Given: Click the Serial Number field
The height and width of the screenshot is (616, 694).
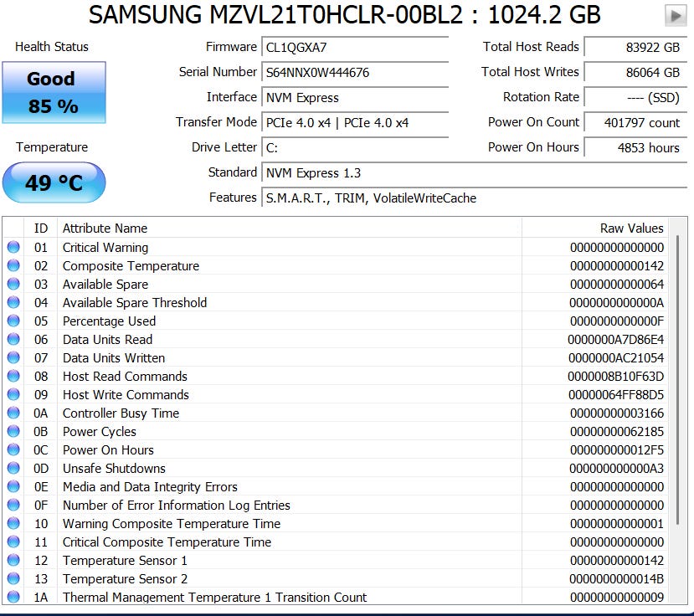Looking at the screenshot, I should (355, 72).
